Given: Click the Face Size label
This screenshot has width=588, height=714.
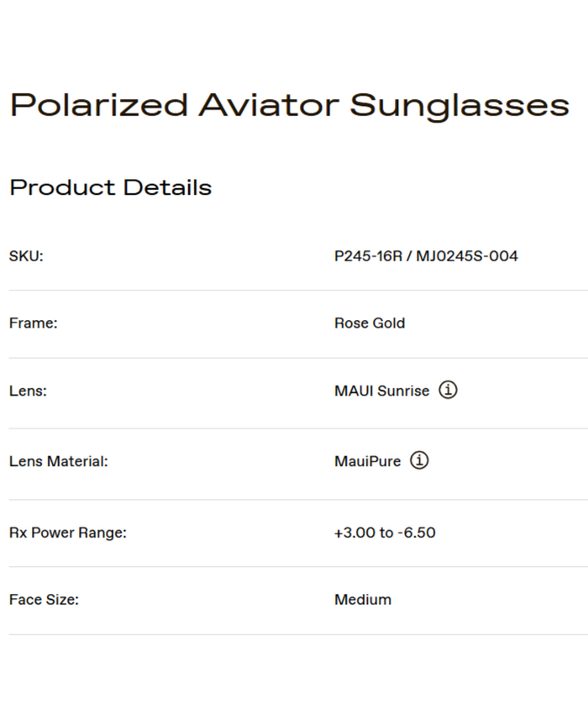Looking at the screenshot, I should click(44, 600).
